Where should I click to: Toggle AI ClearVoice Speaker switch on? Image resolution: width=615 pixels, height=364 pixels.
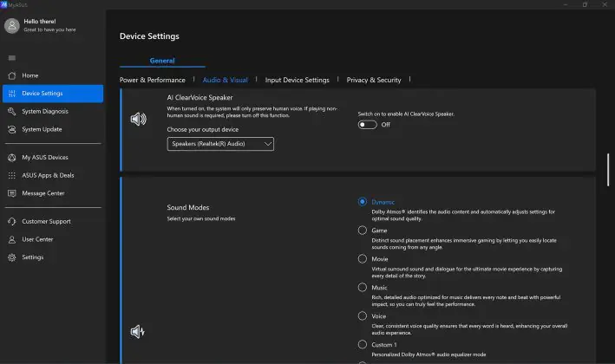[367, 125]
